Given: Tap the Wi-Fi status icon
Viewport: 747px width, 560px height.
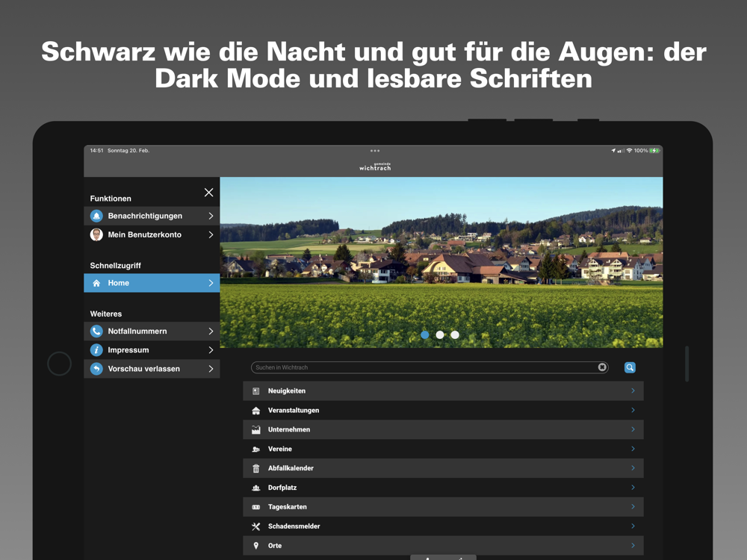Looking at the screenshot, I should coord(629,151).
